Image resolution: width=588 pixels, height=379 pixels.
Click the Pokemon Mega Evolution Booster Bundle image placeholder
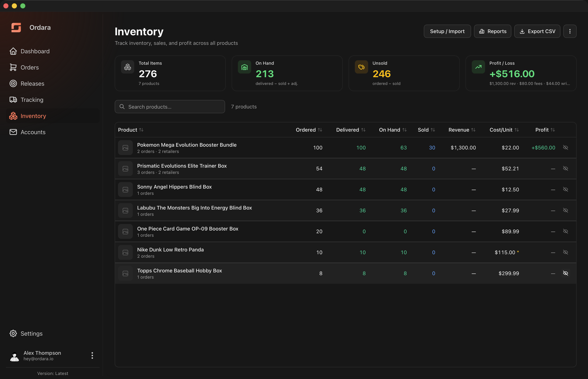click(125, 148)
